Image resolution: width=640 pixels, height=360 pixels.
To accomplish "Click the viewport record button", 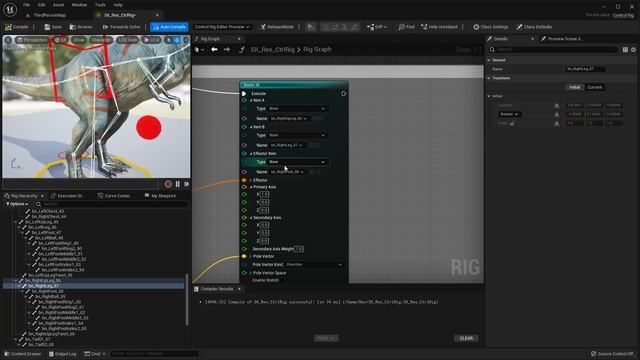I will tap(168, 184).
